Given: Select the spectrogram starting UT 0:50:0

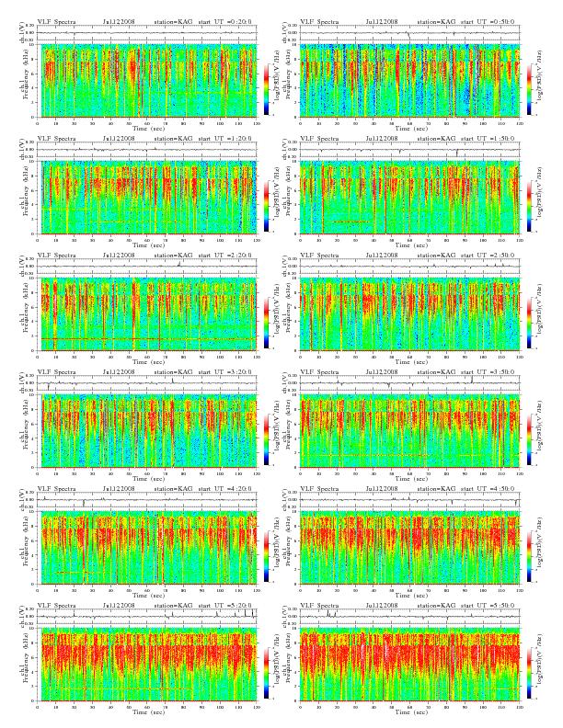Looking at the screenshot, I should pos(409,81).
